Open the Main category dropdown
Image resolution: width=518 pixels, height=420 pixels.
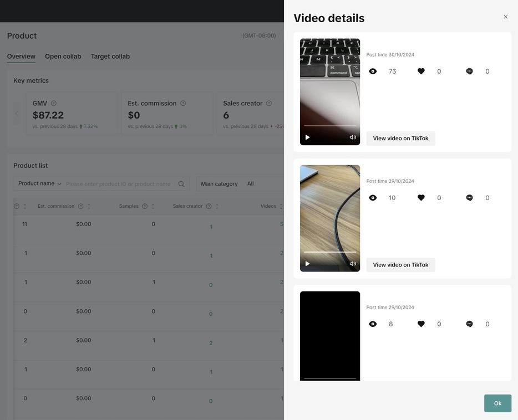coord(238,184)
